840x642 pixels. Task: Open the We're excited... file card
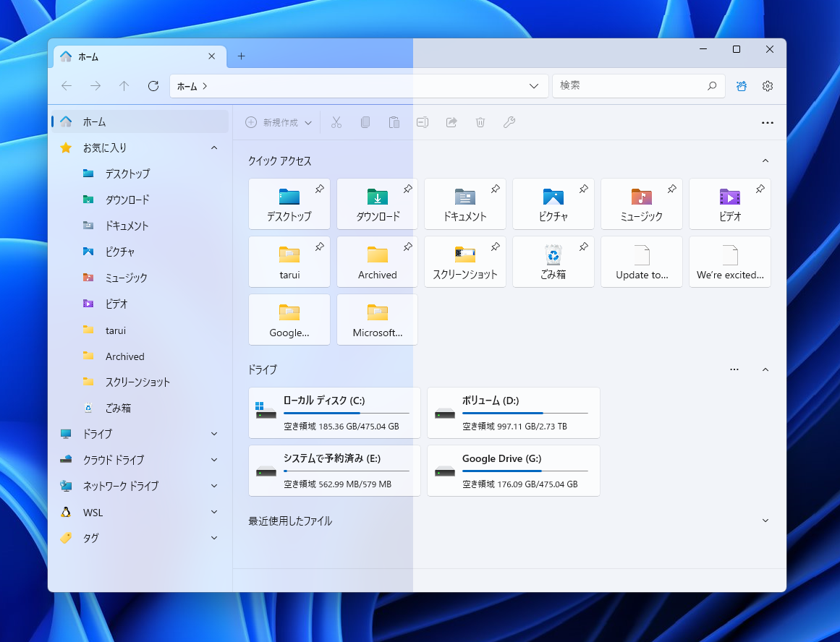[x=730, y=262]
